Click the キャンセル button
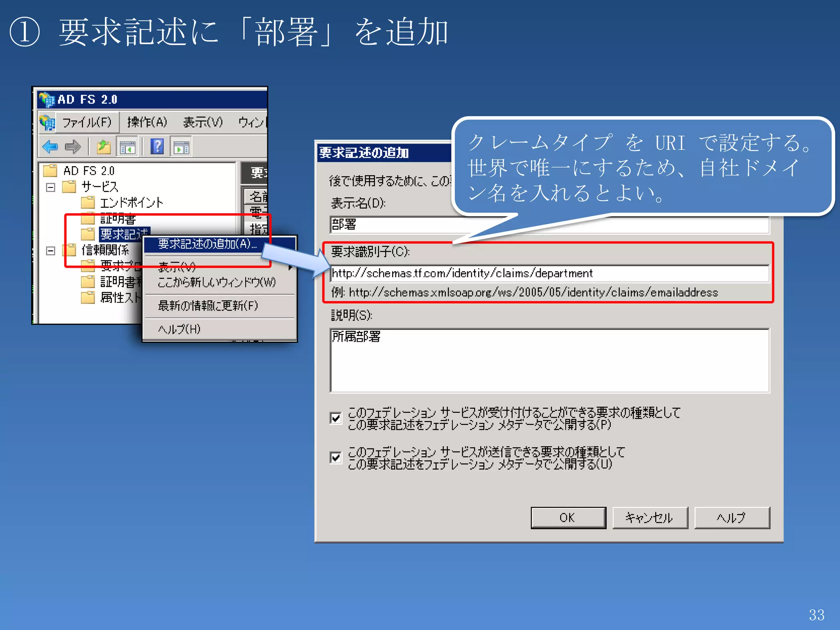Screen dimensions: 840x630 [650, 518]
